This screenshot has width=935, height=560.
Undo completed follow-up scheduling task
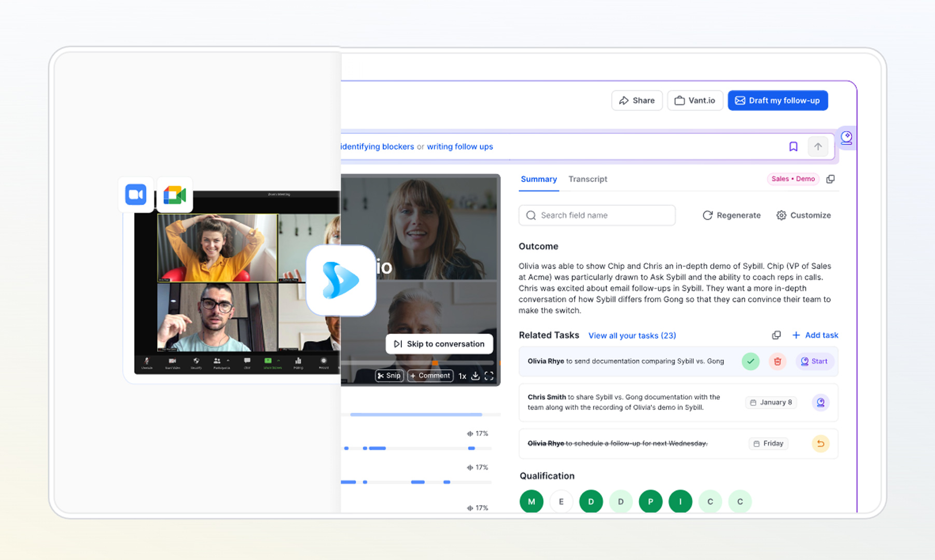click(820, 444)
